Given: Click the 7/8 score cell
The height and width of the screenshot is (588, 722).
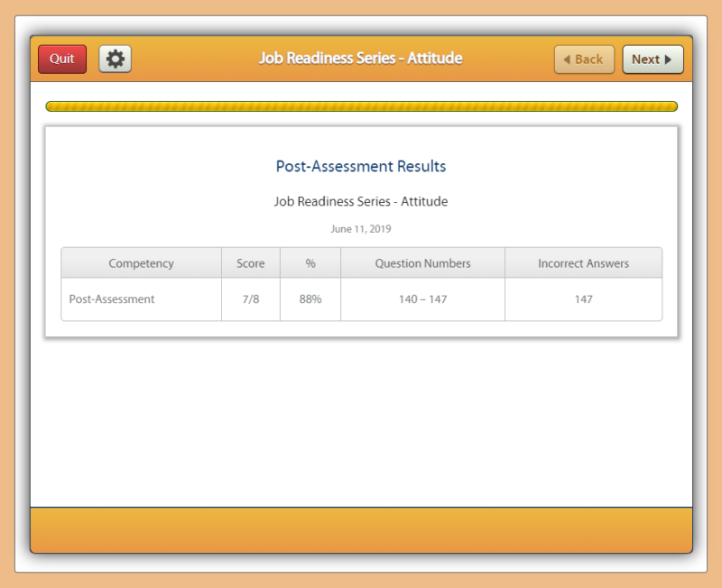Looking at the screenshot, I should coord(251,299).
